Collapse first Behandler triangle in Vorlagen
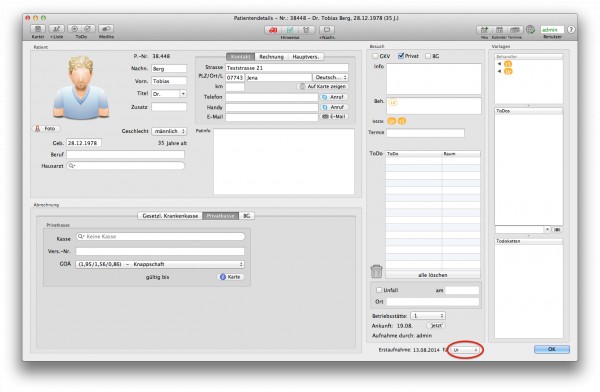Viewport: 600px width, 392px height. tap(499, 64)
